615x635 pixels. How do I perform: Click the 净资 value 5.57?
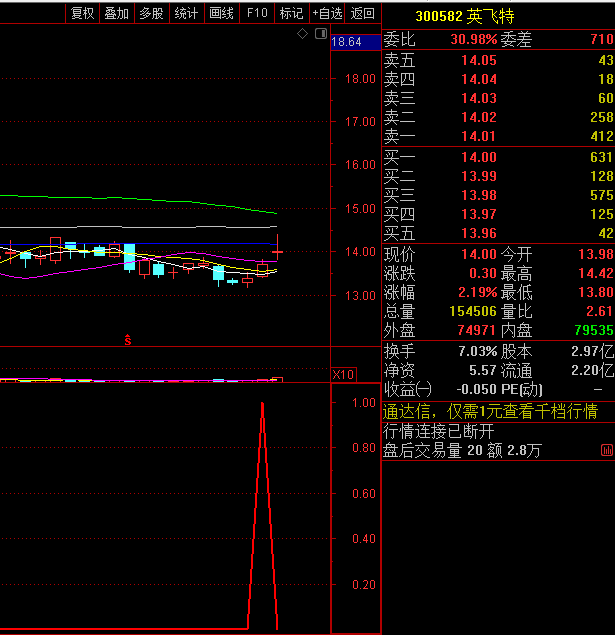point(483,370)
